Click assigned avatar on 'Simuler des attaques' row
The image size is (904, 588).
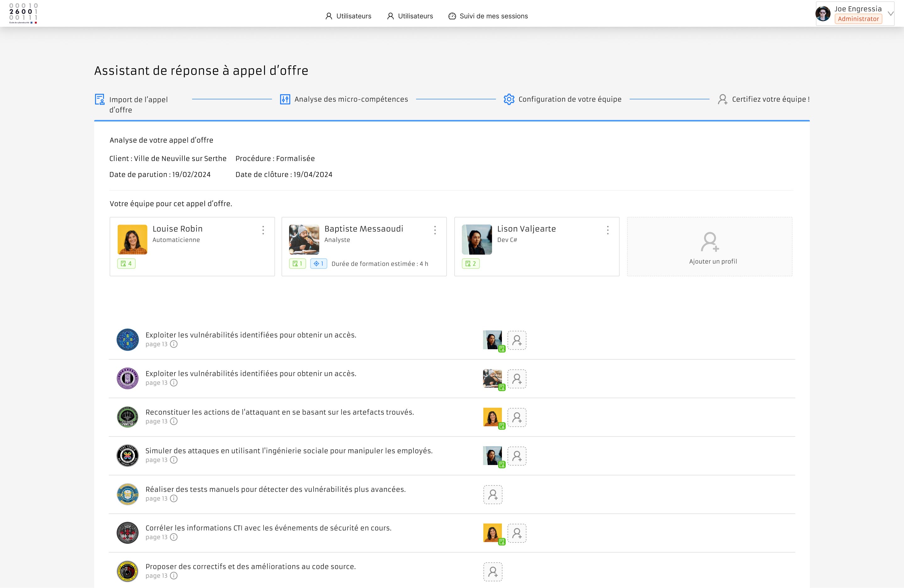(x=492, y=456)
